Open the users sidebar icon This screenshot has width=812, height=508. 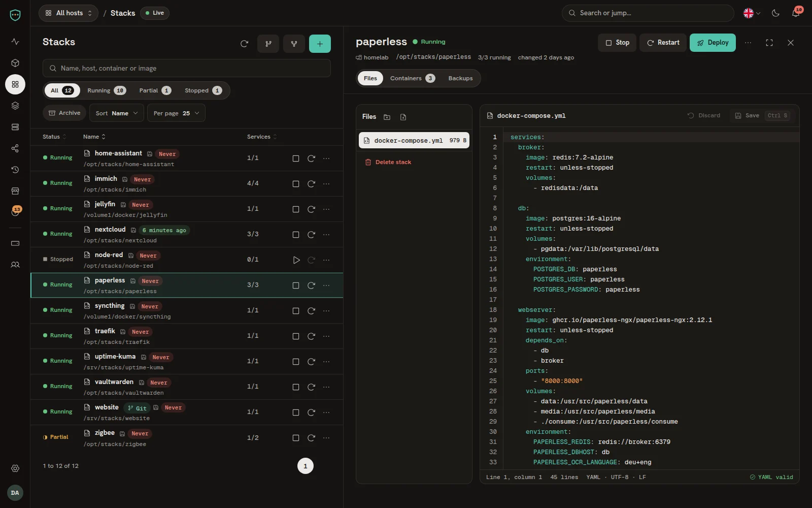pyautogui.click(x=15, y=265)
